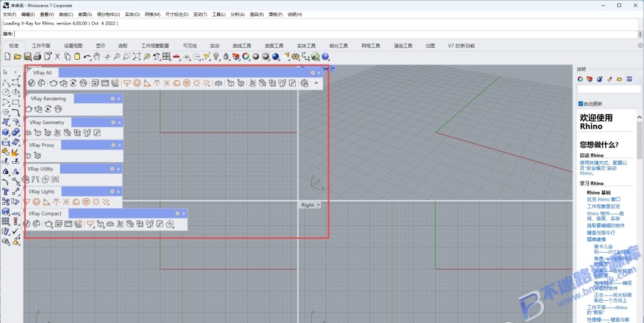The height and width of the screenshot is (323, 644).
Task: Open the VRay Geometry toolbar gear options
Action: coord(113,122)
